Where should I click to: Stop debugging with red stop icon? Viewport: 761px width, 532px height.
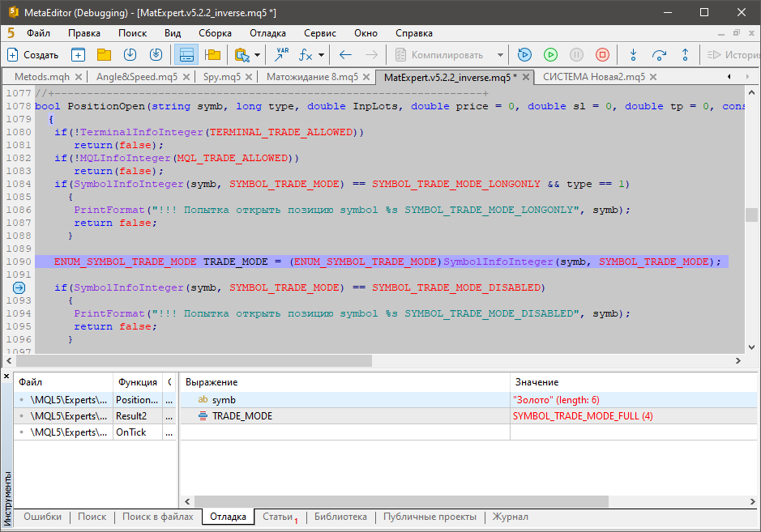pos(602,55)
